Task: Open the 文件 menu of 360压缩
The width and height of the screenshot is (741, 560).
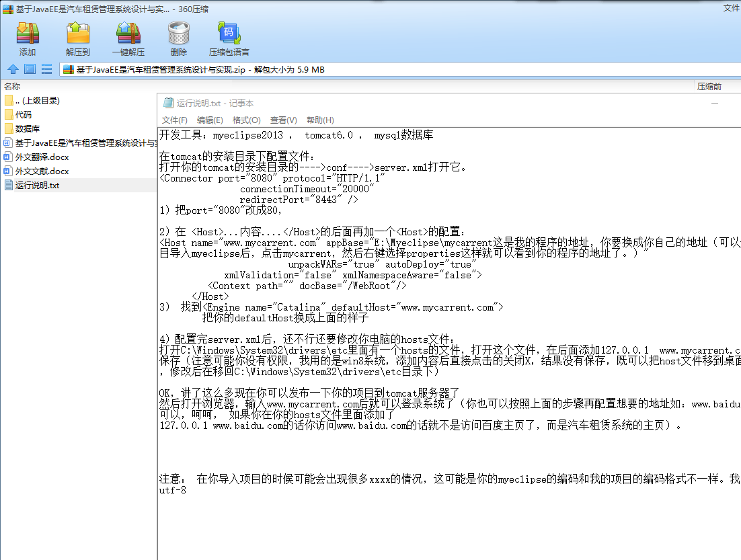Action: 731,8
